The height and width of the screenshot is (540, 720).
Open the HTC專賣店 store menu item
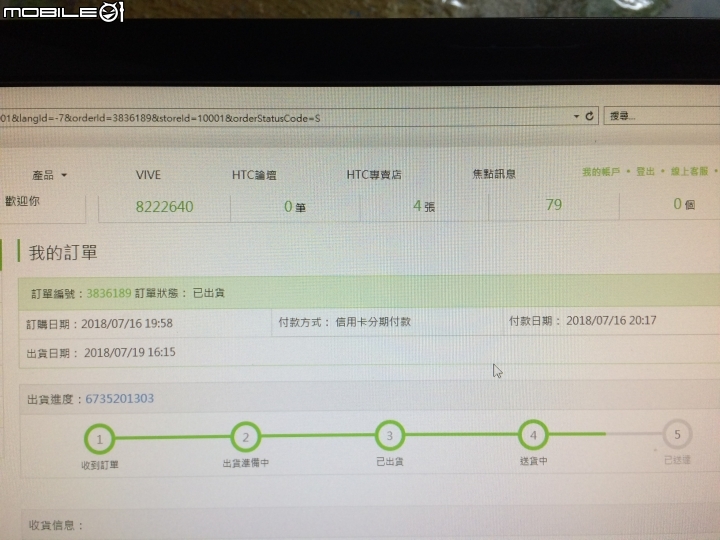pos(374,174)
